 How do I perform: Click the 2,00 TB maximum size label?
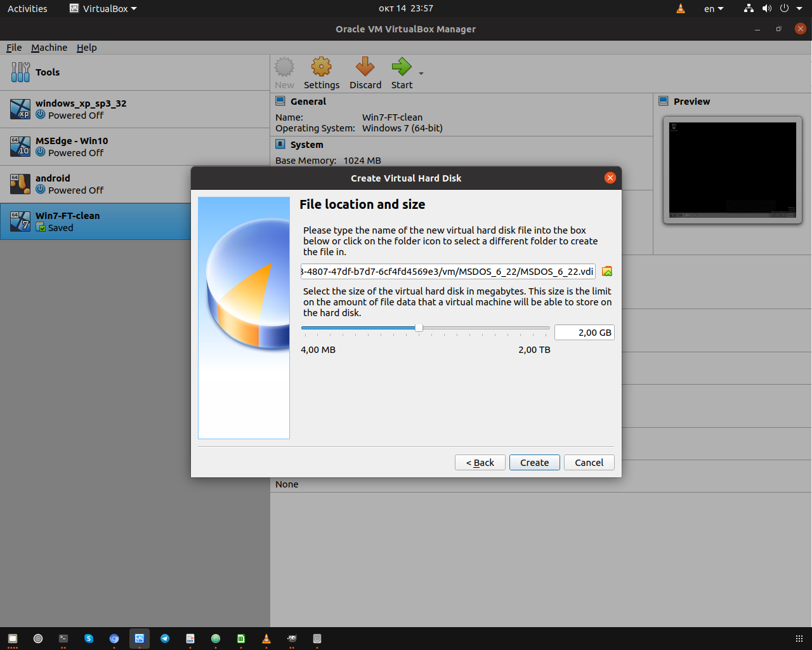(534, 350)
